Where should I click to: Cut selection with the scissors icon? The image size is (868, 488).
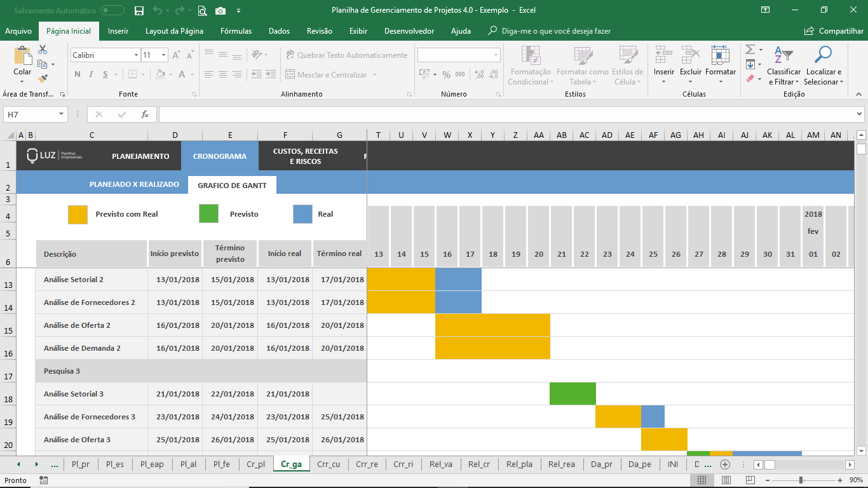[x=43, y=50]
